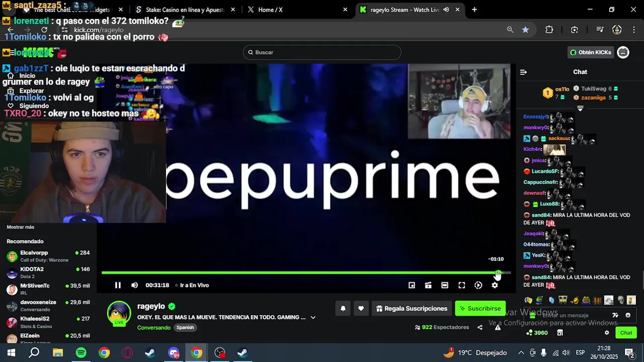This screenshot has height=362, width=644.
Task: Open the Chrome three-dot menu
Action: pyautogui.click(x=634, y=30)
